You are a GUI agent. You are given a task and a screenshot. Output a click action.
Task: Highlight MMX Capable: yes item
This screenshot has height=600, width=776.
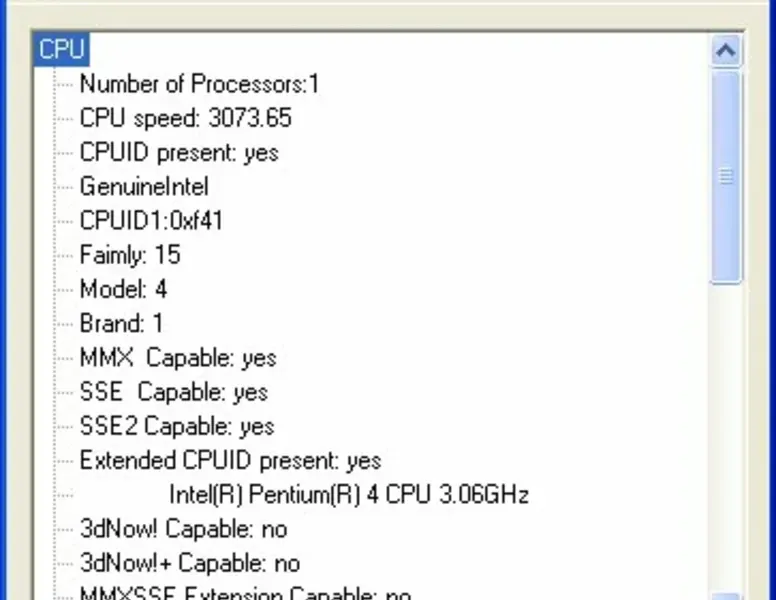[178, 358]
